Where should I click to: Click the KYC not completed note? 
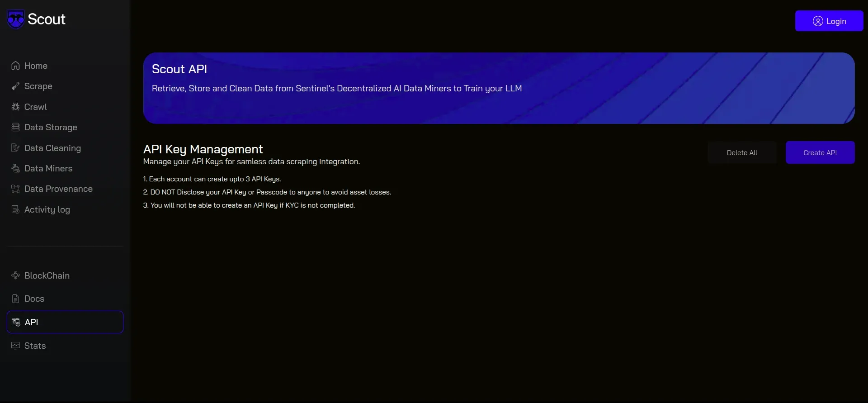pyautogui.click(x=249, y=205)
